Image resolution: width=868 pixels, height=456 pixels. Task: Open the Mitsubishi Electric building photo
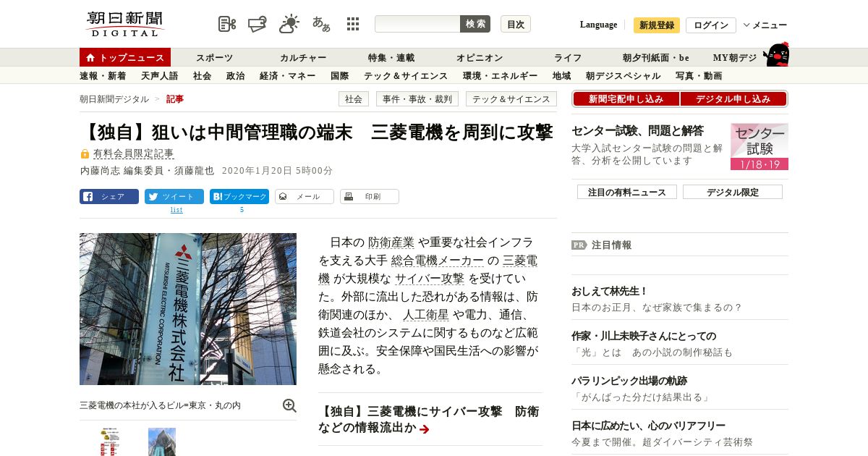188,309
